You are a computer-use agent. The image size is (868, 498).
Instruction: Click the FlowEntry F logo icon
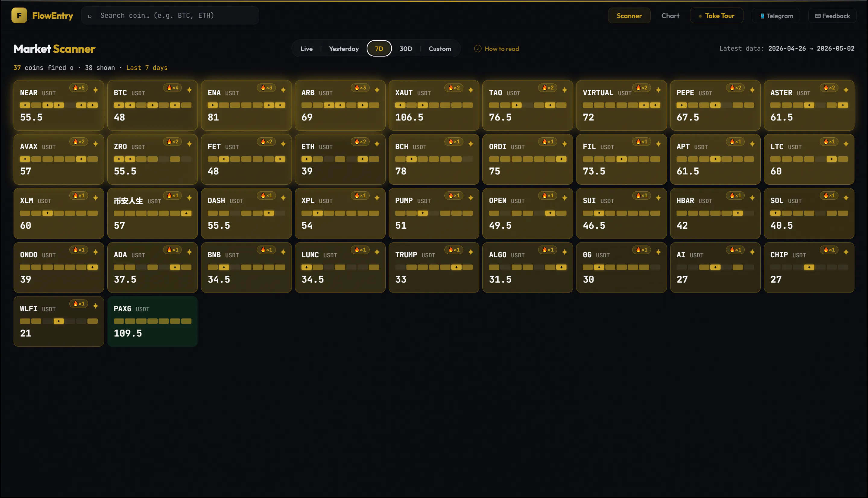click(19, 15)
